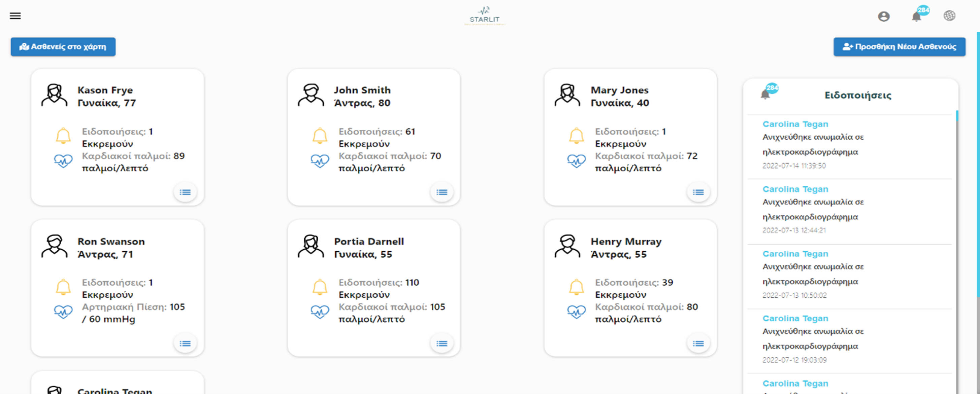Screen dimensions: 980x394
Task: Select patient name Ron Swanson
Action: pos(111,241)
